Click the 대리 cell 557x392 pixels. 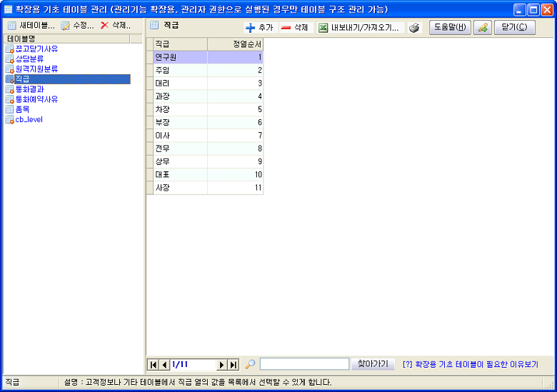click(181, 84)
